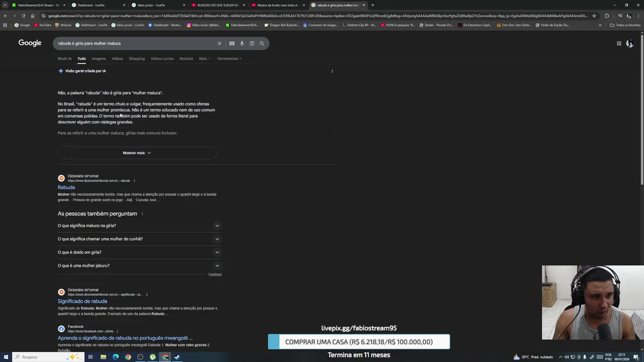Viewport: 644px width, 362px height.
Task: Open options next to 'As pessoas também perguntam'
Action: (142, 214)
